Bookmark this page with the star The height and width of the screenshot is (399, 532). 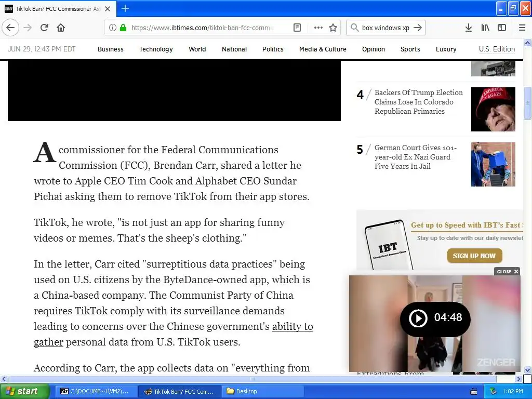[x=333, y=28]
